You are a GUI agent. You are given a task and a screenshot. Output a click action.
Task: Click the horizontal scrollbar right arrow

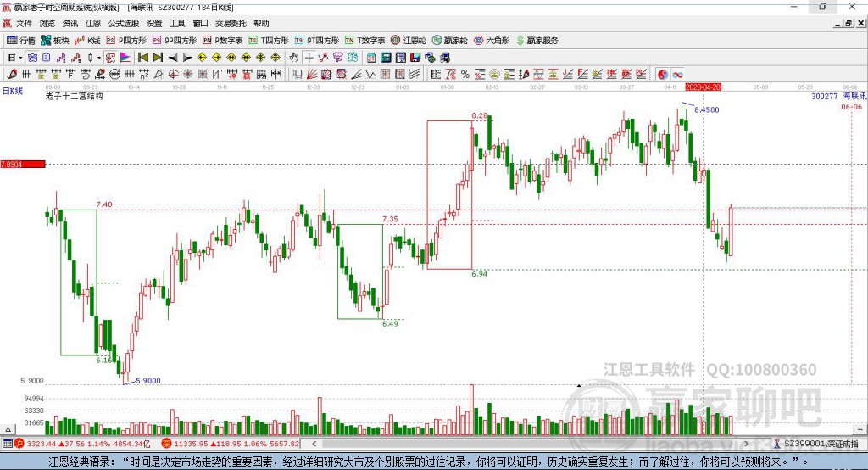[746, 444]
